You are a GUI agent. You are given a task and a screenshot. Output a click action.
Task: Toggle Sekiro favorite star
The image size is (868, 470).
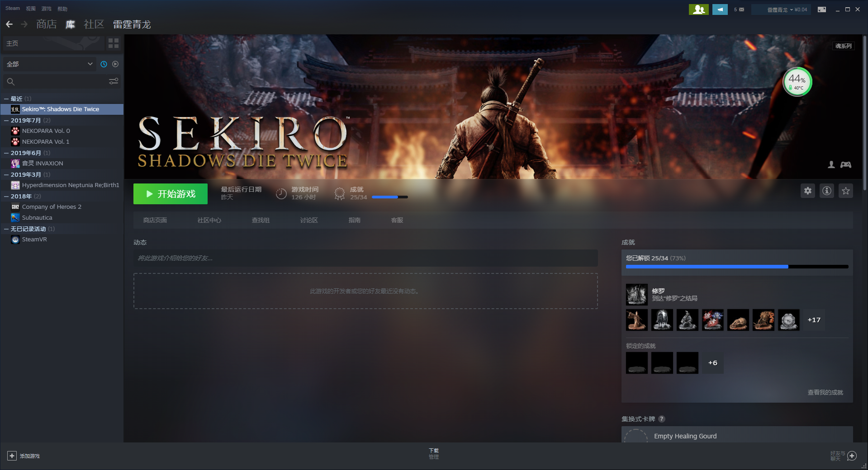pos(846,191)
